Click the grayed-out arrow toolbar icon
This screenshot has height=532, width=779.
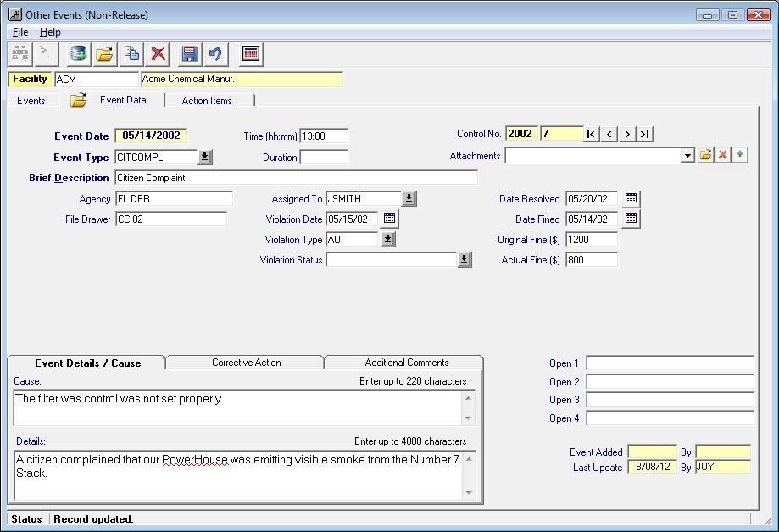[47, 53]
